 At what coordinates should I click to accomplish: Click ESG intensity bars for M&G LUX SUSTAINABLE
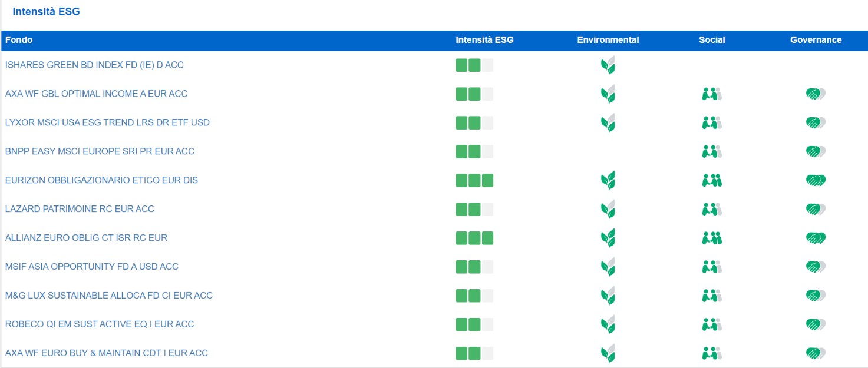click(474, 296)
